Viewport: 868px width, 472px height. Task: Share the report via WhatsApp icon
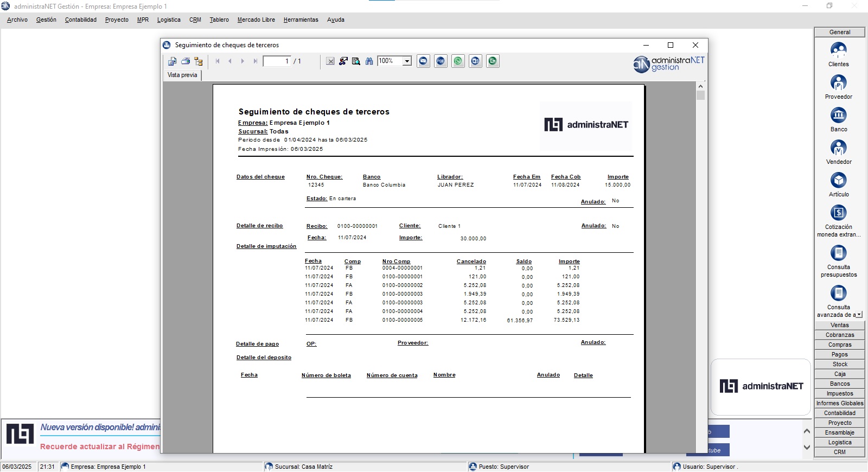pos(458,61)
